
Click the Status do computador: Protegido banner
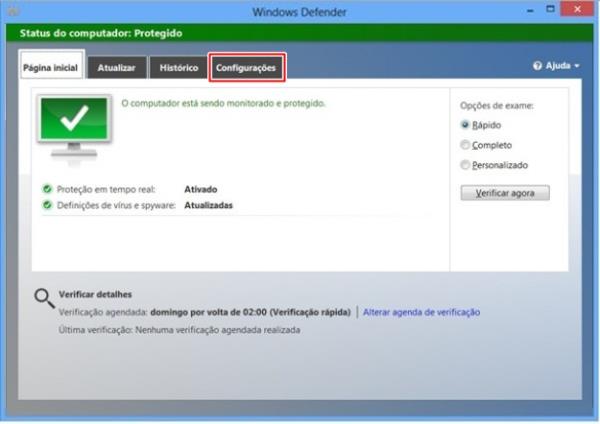pyautogui.click(x=300, y=33)
